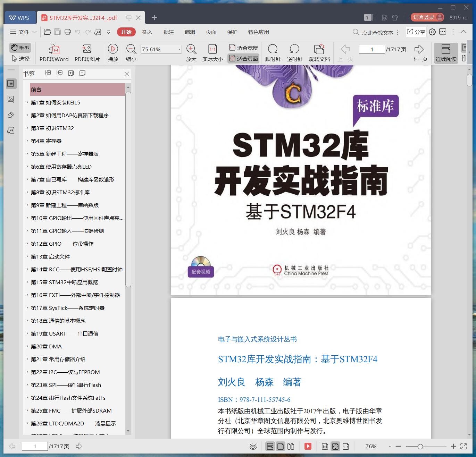The width and height of the screenshot is (476, 457).
Task: Click collapse all bookmarks icon
Action: [x=60, y=73]
